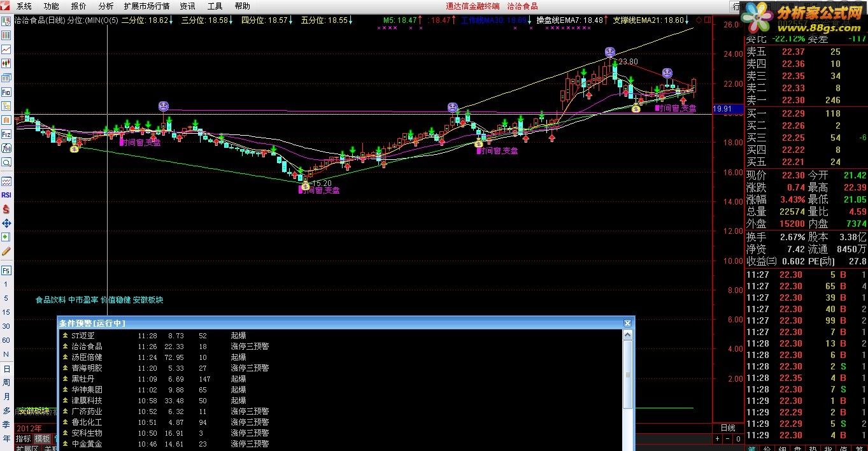
Task: Select the 华神集团 alert row
Action: point(341,390)
